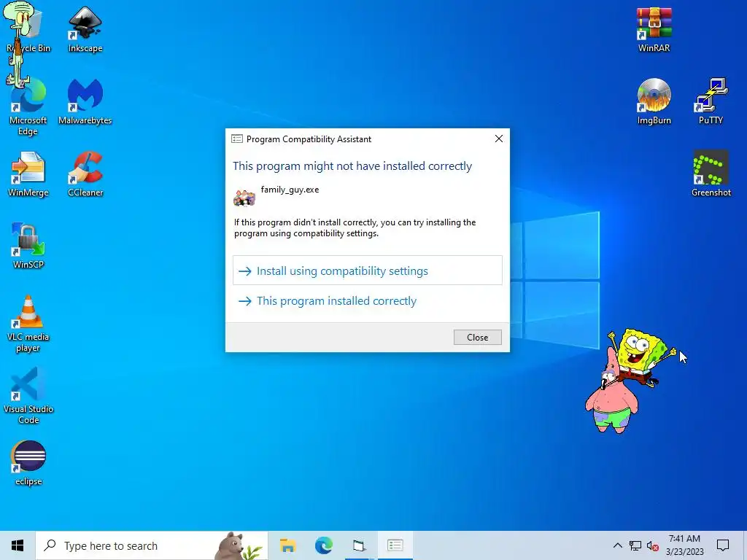The width and height of the screenshot is (747, 560).
Task: Show hidden system tray icons
Action: click(x=617, y=545)
